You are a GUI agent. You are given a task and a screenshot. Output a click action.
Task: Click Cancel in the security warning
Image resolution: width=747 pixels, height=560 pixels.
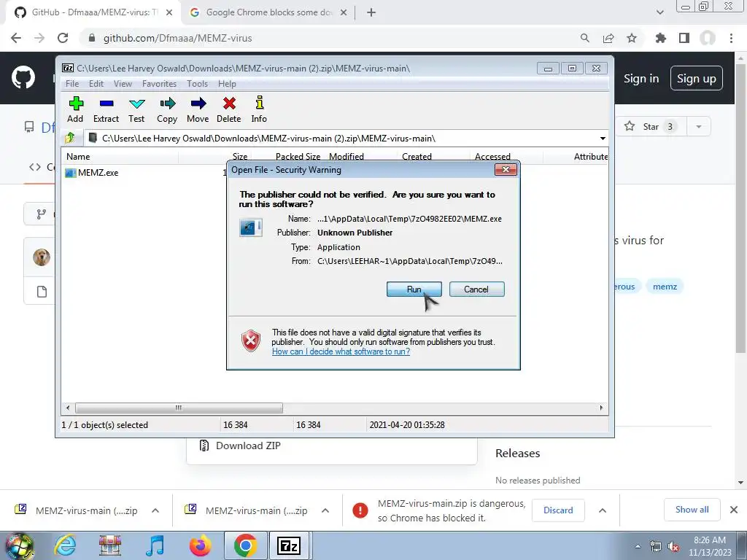[x=476, y=289]
